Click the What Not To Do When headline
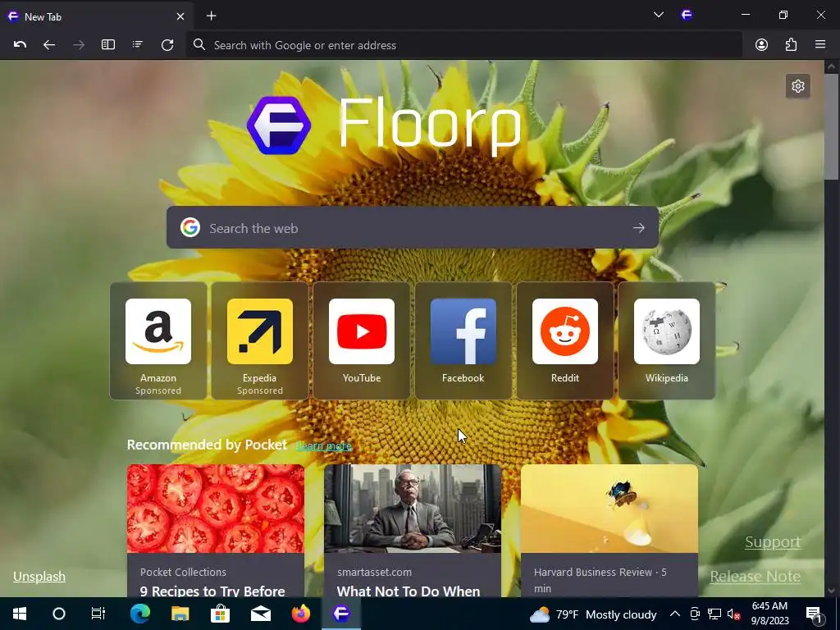The width and height of the screenshot is (840, 630). [x=409, y=591]
